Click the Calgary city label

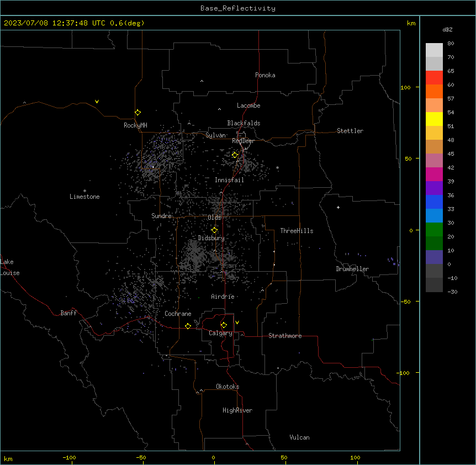tap(220, 333)
